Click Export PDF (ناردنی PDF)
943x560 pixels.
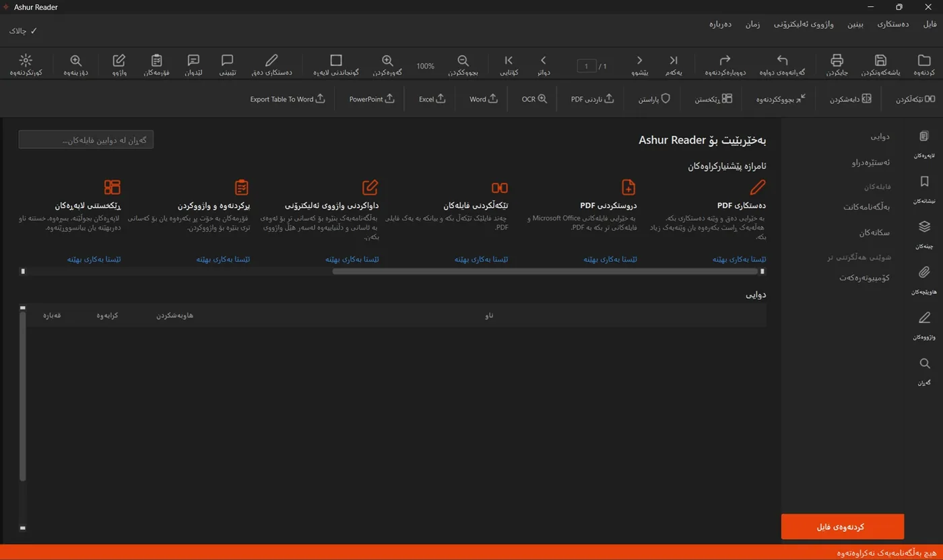coord(593,99)
